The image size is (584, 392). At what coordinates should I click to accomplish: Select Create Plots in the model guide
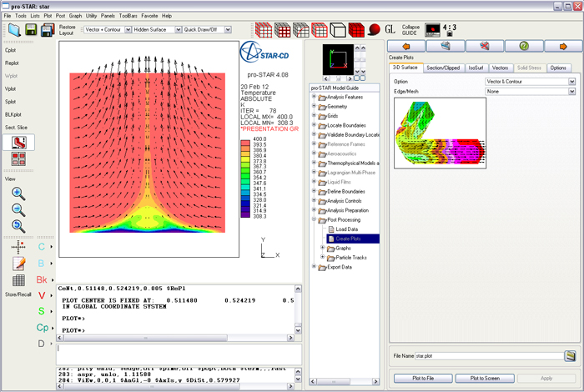point(353,239)
